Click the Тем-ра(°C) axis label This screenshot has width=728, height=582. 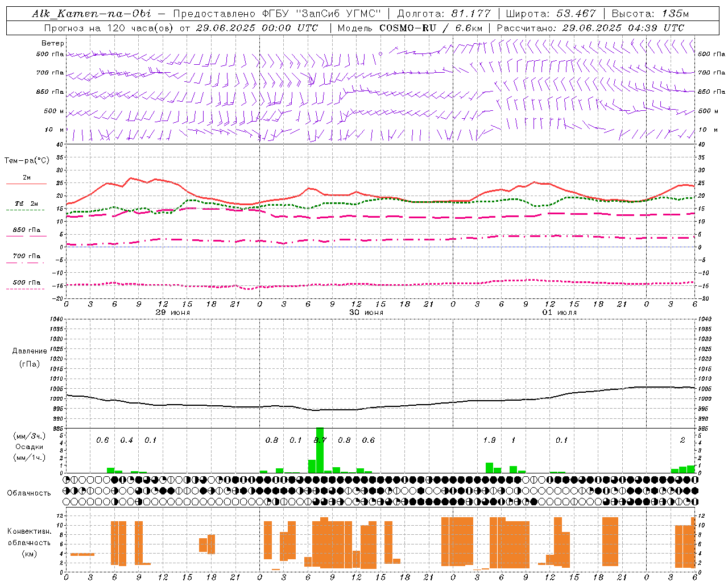(x=27, y=161)
